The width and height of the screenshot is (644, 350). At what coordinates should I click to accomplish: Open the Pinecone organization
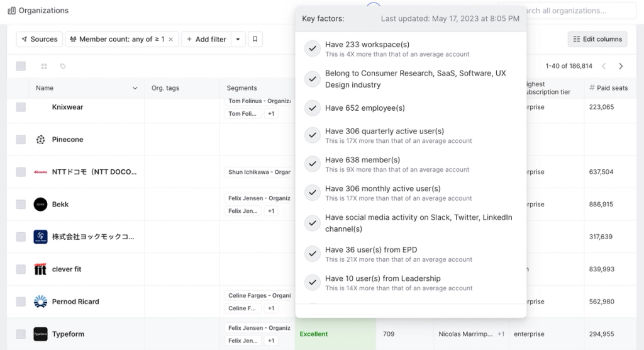pos(67,139)
